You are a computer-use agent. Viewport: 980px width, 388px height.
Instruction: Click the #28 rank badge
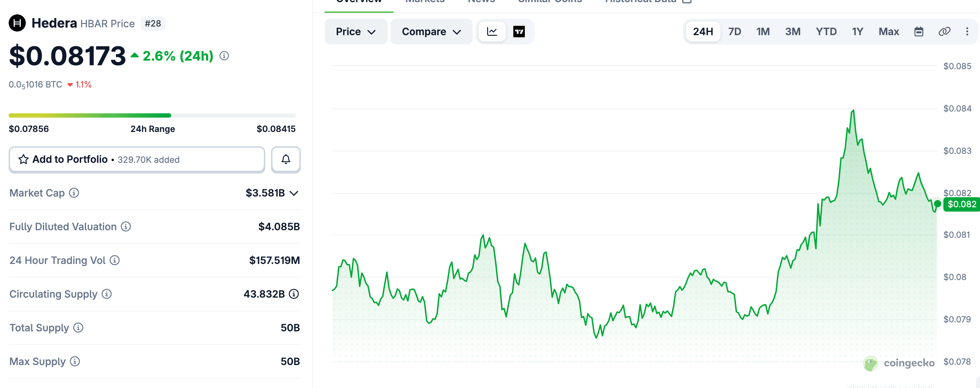pyautogui.click(x=153, y=24)
